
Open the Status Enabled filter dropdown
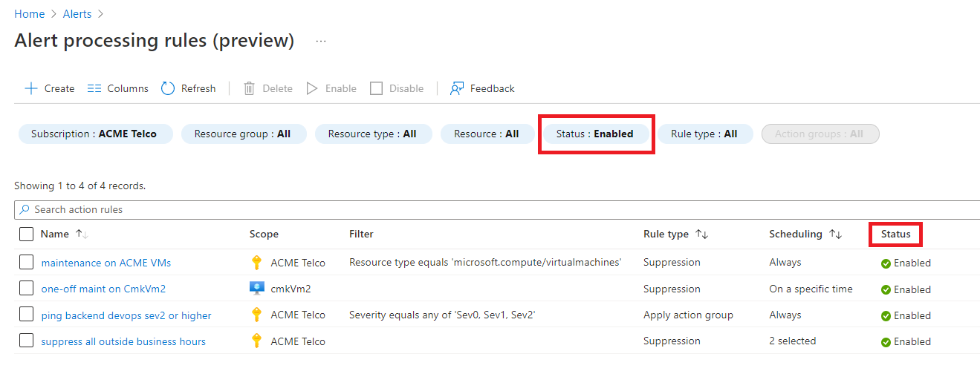(x=595, y=134)
